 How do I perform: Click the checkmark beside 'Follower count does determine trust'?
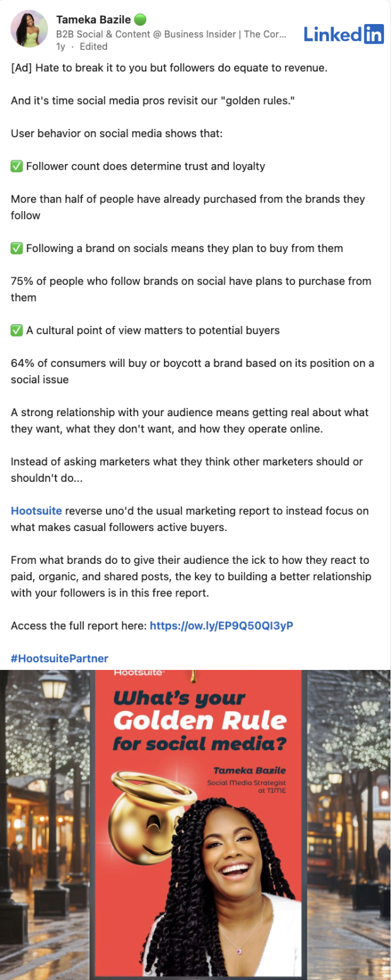16,166
